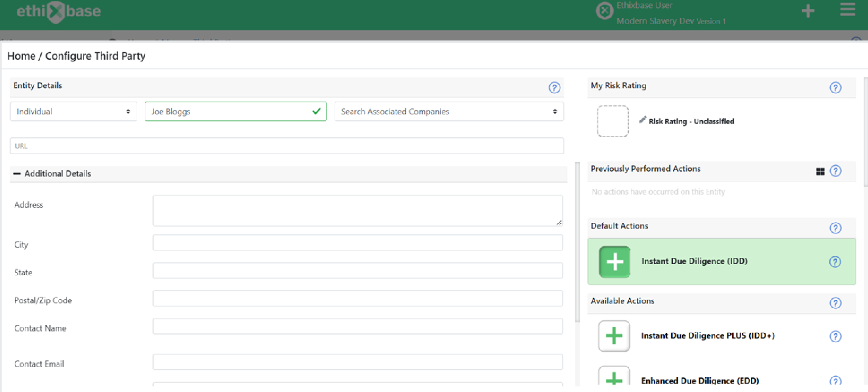Add Instant Due Diligence PLUS (IDD+) action
This screenshot has height=392, width=868.
[614, 336]
